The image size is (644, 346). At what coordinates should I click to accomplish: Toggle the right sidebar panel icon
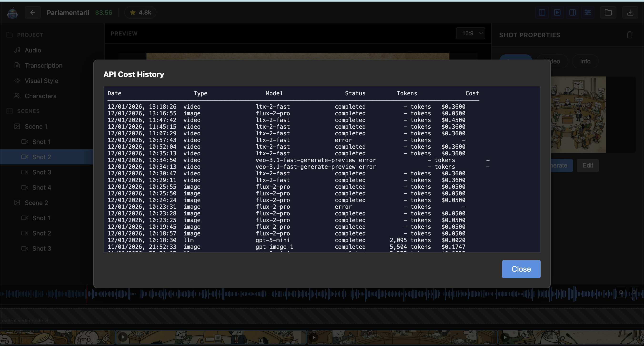click(573, 12)
